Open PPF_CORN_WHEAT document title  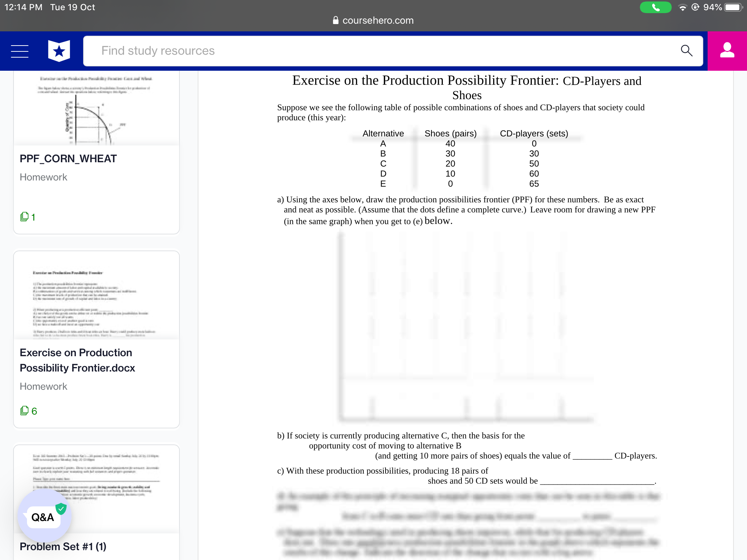(x=68, y=159)
